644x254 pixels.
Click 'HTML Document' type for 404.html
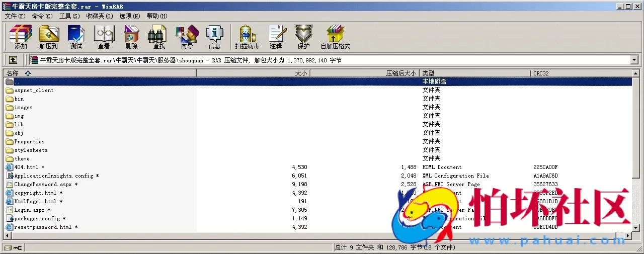[442, 167]
